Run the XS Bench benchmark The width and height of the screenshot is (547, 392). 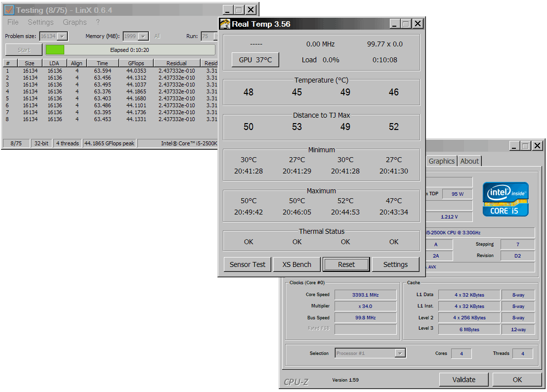[x=297, y=264]
